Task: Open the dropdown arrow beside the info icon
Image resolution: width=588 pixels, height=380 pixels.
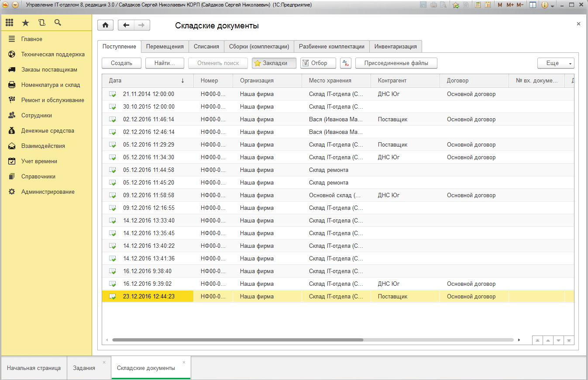Action: coord(553,6)
